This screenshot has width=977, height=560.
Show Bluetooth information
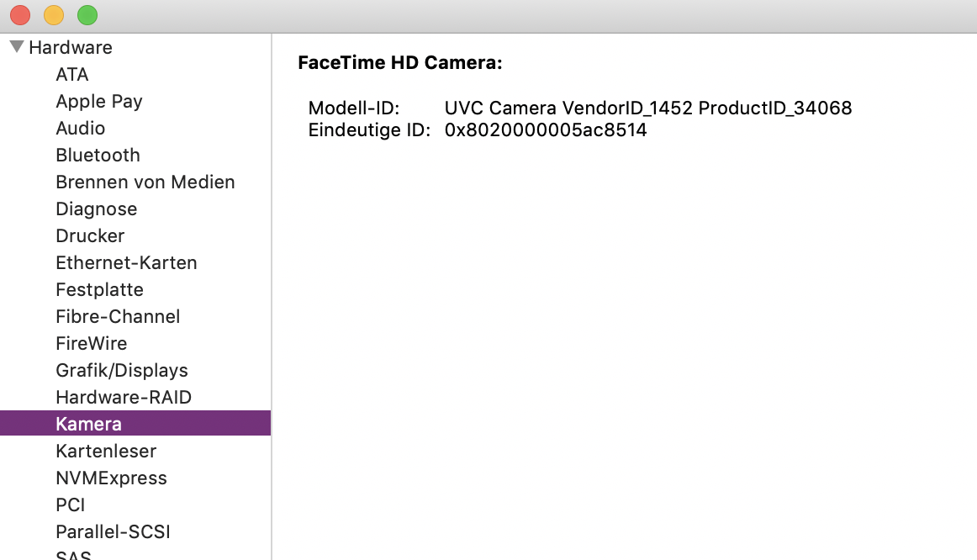point(98,155)
